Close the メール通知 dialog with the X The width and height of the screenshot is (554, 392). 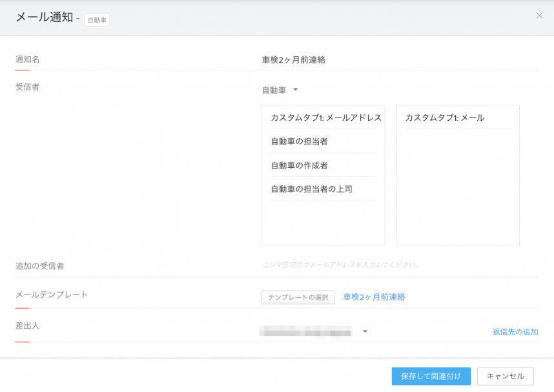(x=539, y=15)
